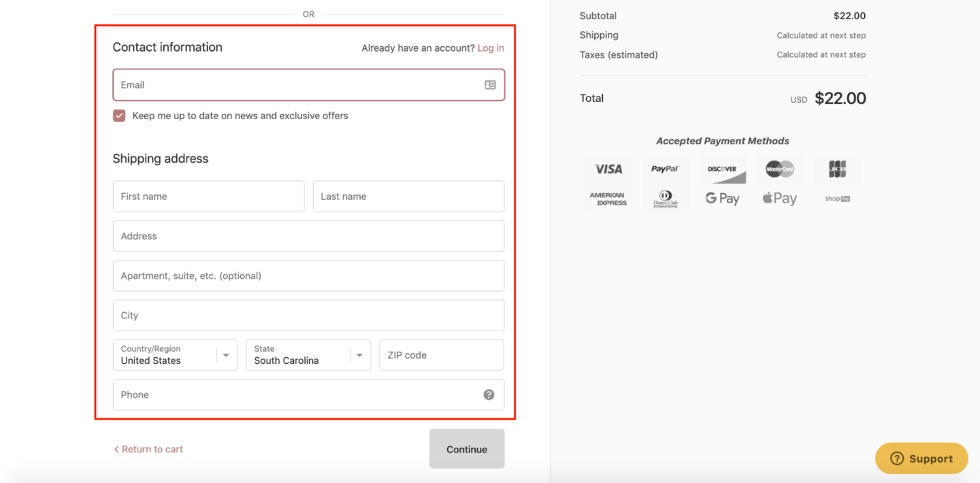Uncheck the news and exclusive offers checkbox
Viewport: 980px width, 483px height.
click(119, 116)
